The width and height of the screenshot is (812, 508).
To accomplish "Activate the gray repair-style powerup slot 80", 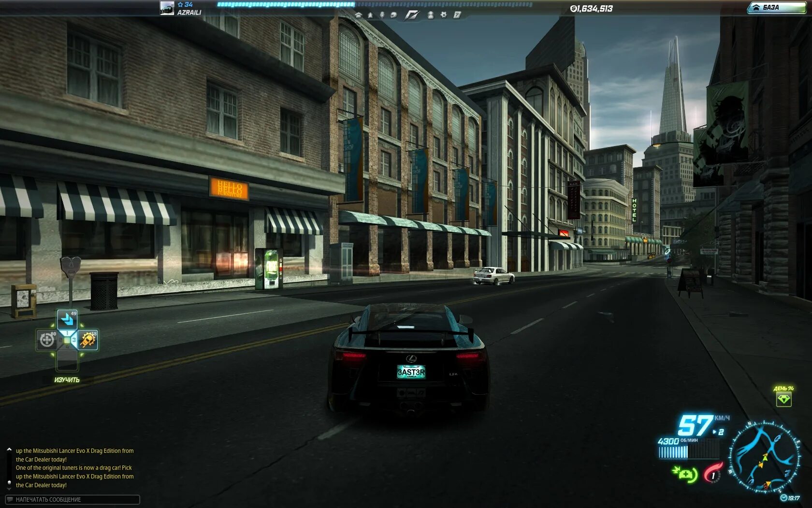I will click(x=47, y=340).
